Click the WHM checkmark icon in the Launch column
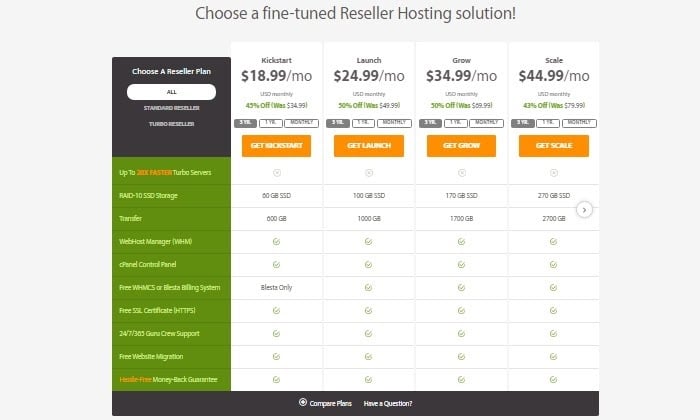This screenshot has height=420, width=700. click(368, 241)
